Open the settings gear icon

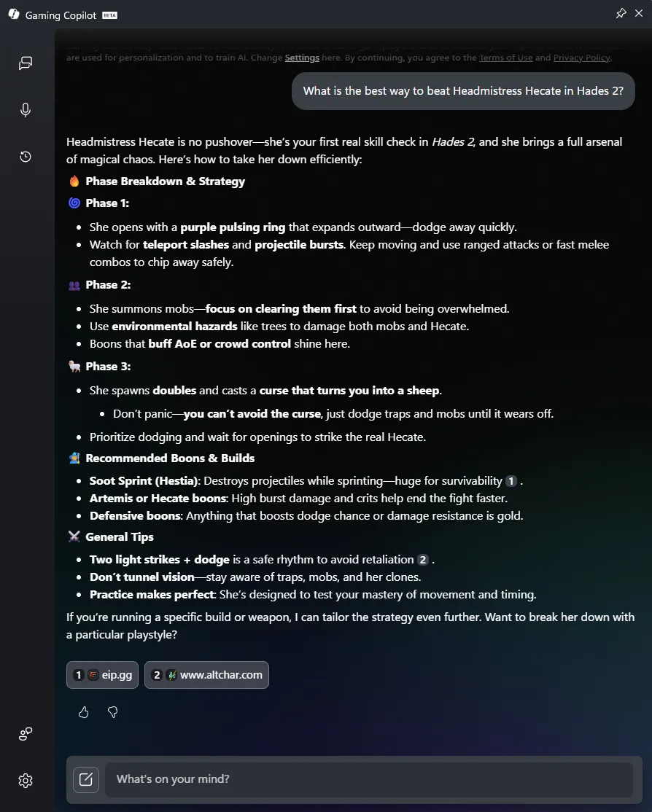[x=26, y=781]
